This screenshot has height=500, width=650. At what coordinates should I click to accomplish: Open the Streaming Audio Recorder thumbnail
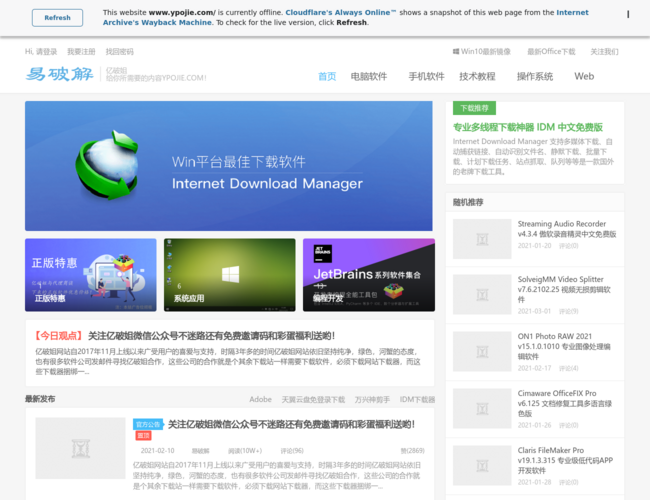[x=482, y=238]
